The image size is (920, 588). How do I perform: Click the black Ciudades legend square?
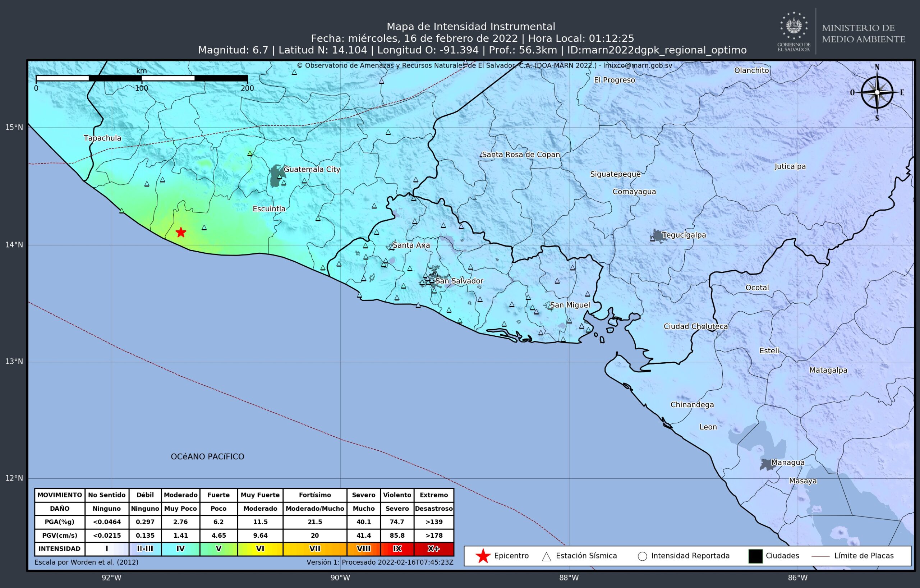pyautogui.click(x=755, y=556)
